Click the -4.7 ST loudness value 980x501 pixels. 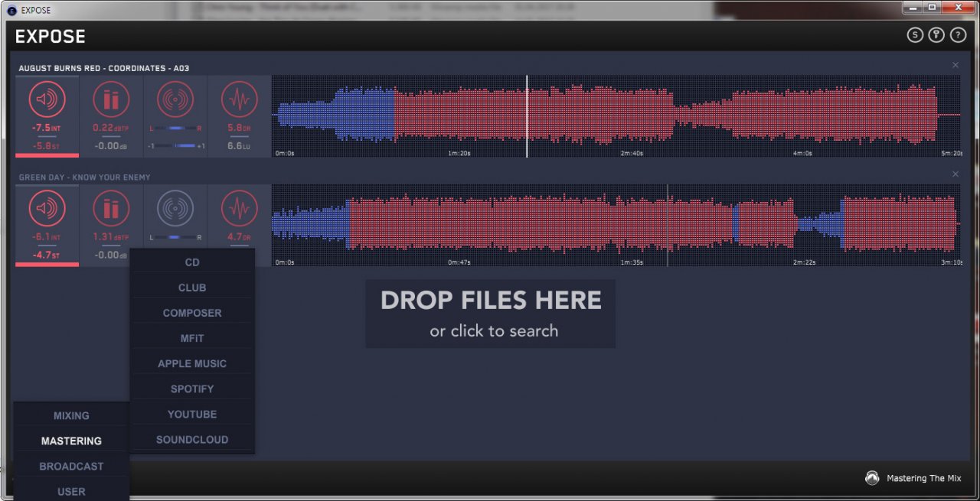[x=47, y=255]
